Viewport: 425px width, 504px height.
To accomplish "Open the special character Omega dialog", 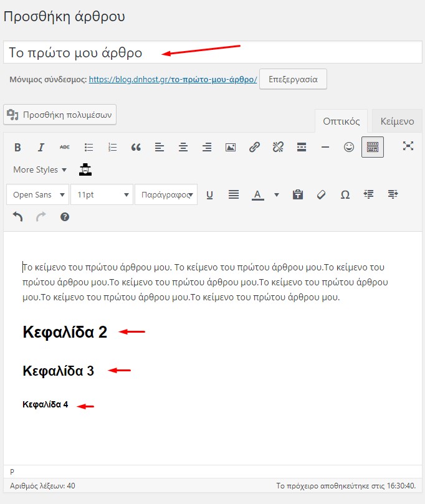I will (x=345, y=194).
